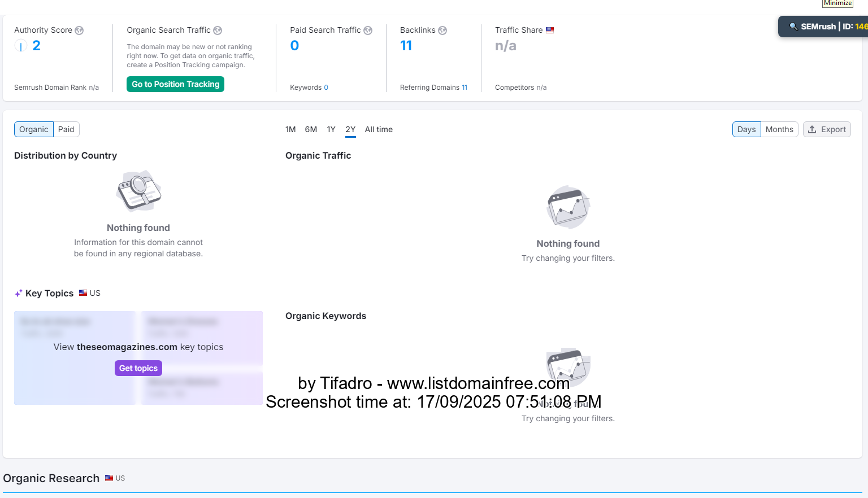Viewport: 868px width, 498px height.
Task: Click the Semrush Domain Rank n/a text
Action: pos(57,88)
